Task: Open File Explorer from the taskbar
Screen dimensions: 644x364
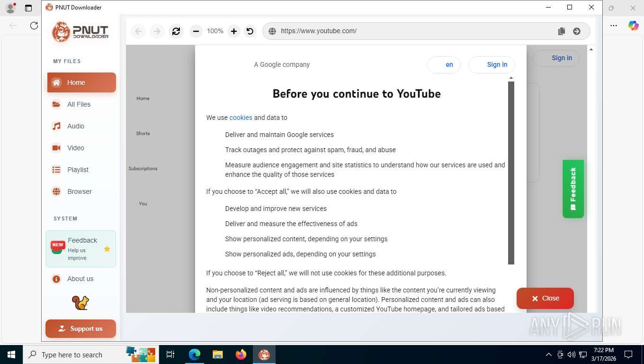Action: (217, 355)
